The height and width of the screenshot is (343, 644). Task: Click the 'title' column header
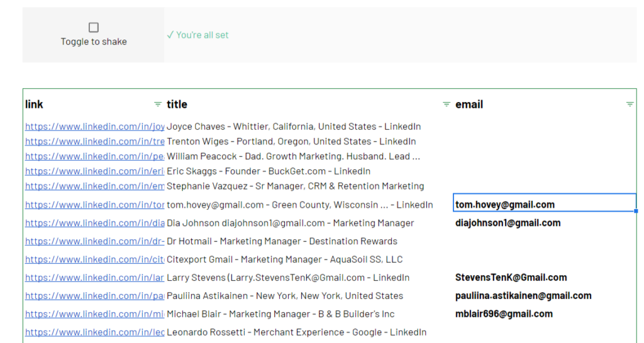pyautogui.click(x=177, y=104)
